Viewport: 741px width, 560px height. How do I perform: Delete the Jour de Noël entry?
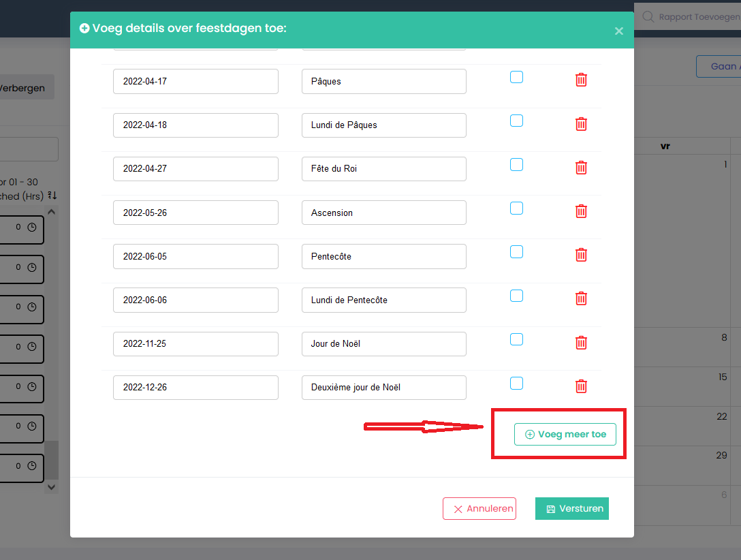(x=581, y=343)
